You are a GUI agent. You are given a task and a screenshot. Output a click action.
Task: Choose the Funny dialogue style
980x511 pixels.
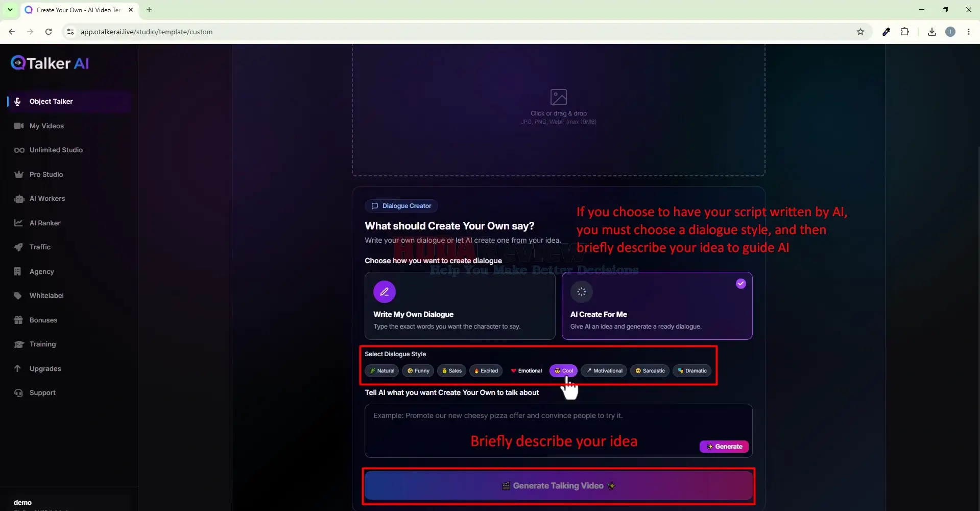418,371
